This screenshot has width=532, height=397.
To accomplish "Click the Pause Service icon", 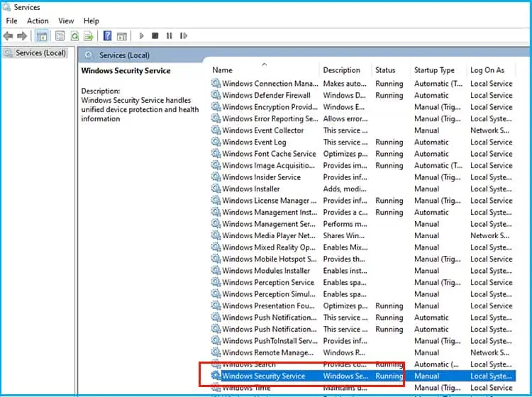I will coord(169,35).
